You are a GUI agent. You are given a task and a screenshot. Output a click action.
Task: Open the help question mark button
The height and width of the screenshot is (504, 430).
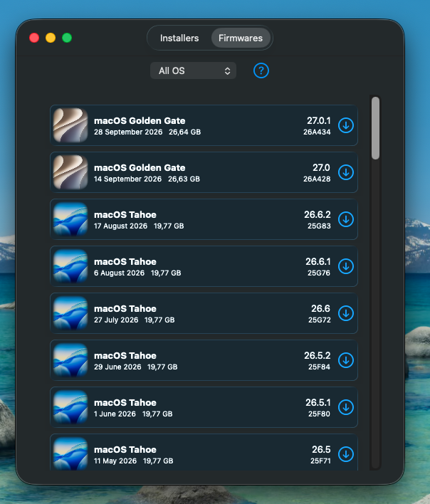[x=261, y=70]
